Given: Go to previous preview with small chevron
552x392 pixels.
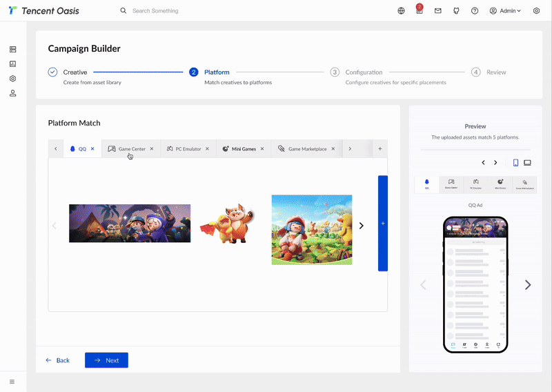Looking at the screenshot, I should (484, 163).
